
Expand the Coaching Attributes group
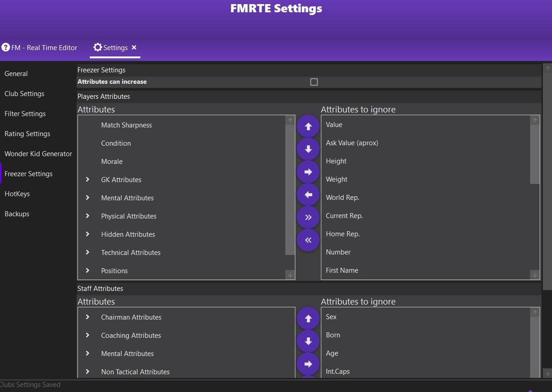88,335
